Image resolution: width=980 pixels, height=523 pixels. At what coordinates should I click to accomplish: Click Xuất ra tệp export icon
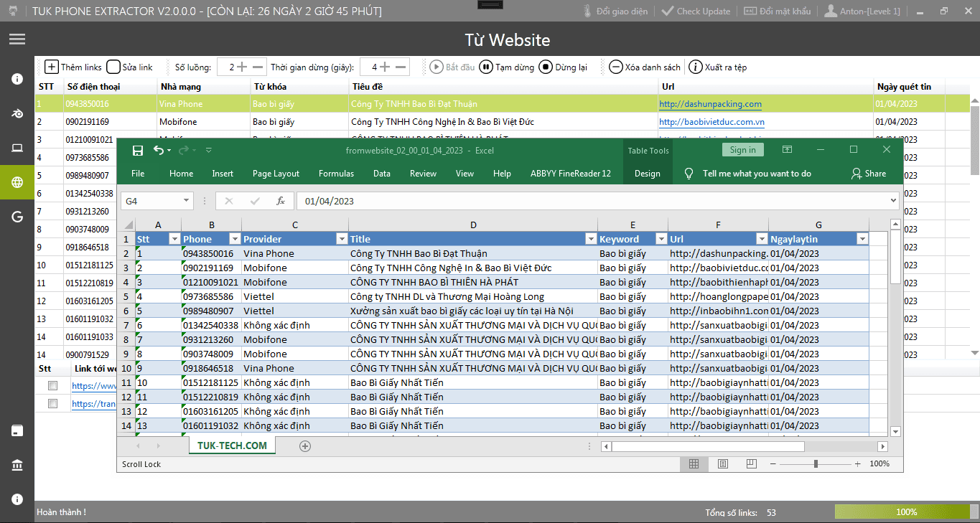click(x=695, y=67)
